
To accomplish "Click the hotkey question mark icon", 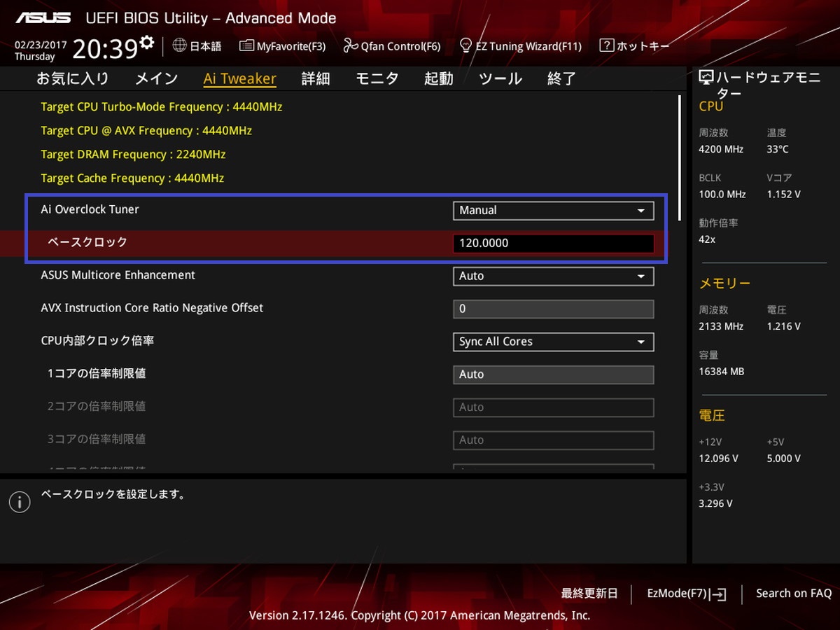I will [606, 45].
